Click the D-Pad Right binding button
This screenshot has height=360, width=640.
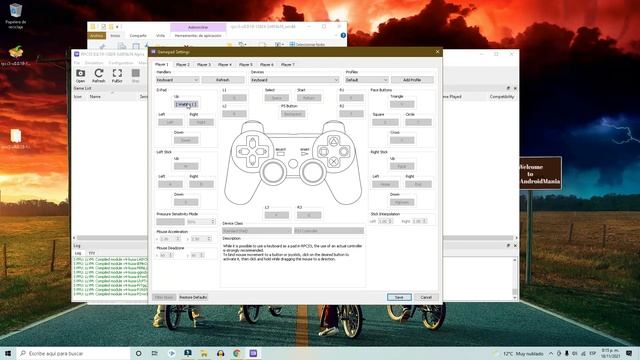click(x=201, y=122)
